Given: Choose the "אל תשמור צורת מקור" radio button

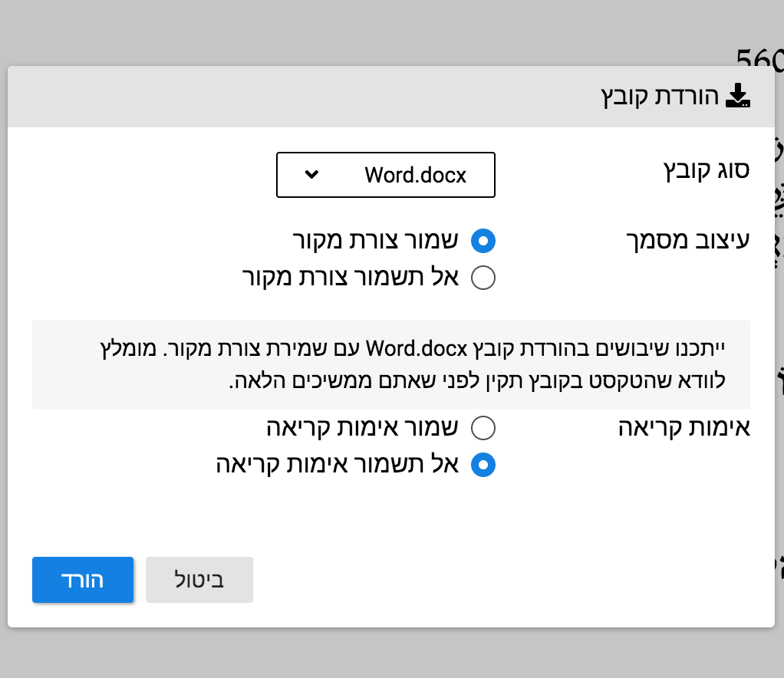Looking at the screenshot, I should (483, 278).
